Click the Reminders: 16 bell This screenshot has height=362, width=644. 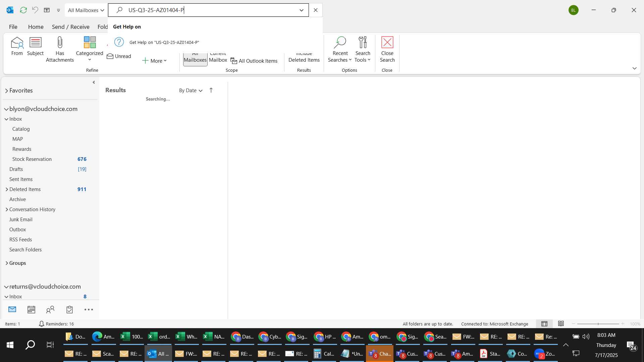[x=41, y=324]
